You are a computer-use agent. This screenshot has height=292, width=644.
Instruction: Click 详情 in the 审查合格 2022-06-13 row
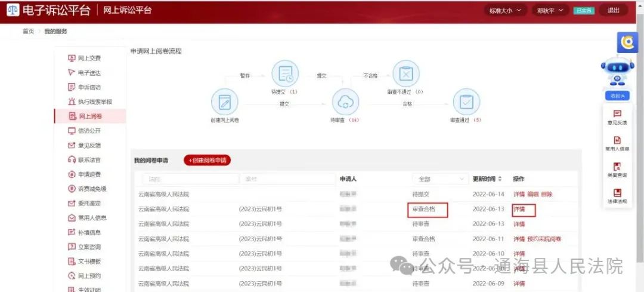click(x=519, y=210)
